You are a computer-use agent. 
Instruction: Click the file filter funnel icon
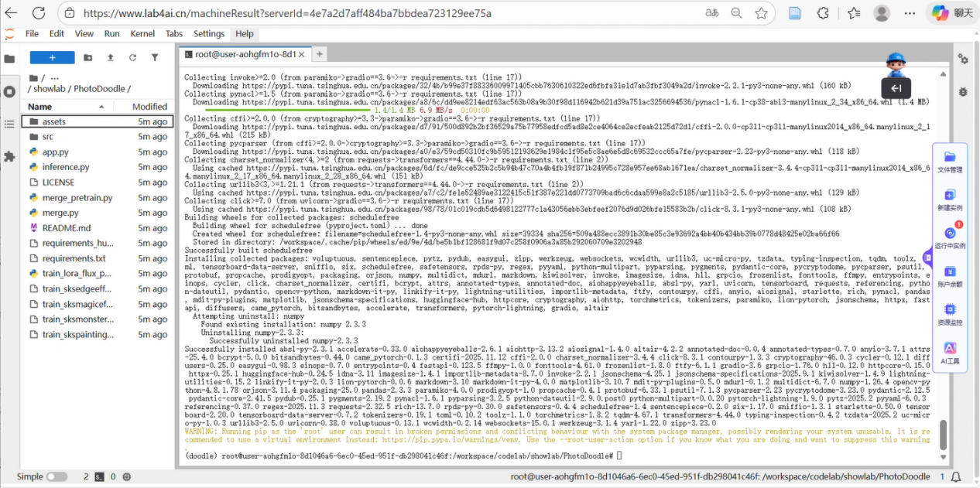(x=155, y=58)
